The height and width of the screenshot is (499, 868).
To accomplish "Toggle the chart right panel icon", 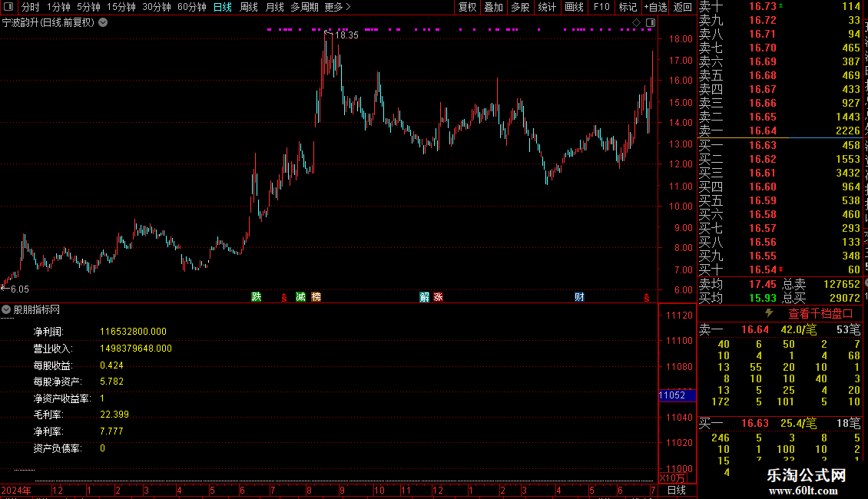I will pos(651,23).
